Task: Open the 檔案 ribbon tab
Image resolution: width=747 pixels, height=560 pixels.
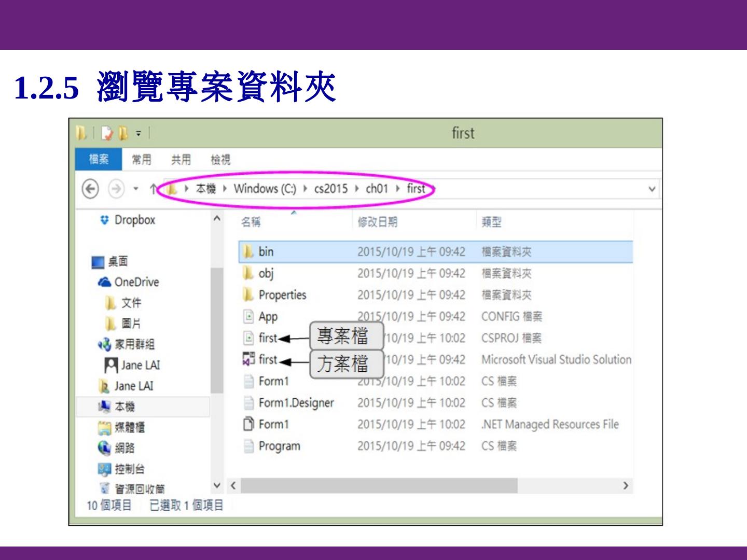Action: [99, 159]
